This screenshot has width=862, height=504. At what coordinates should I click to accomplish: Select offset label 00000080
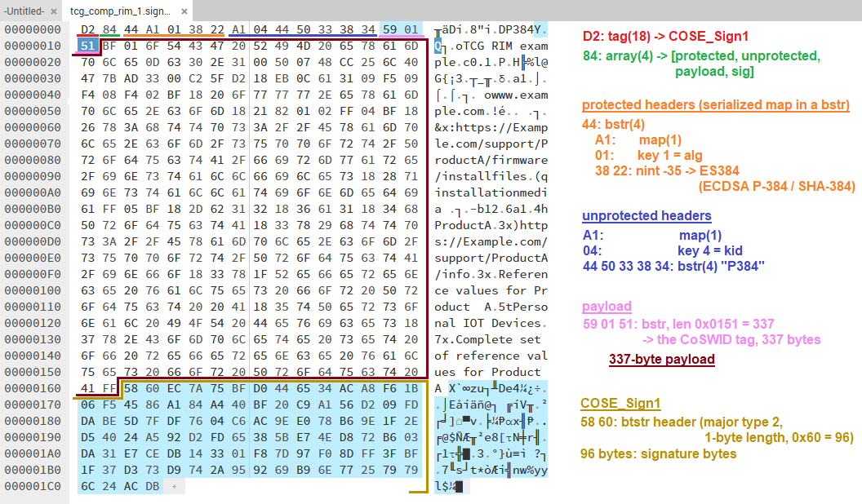coord(33,161)
